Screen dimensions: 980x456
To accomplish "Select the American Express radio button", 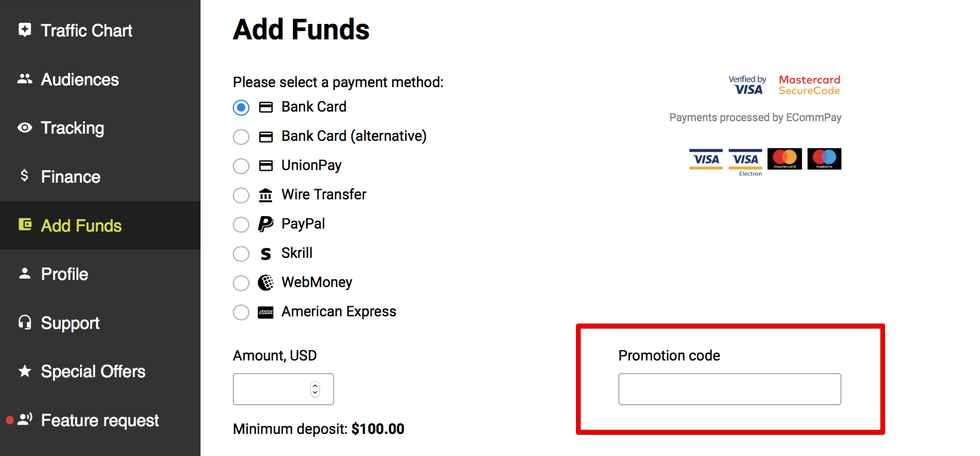I will pos(241,312).
